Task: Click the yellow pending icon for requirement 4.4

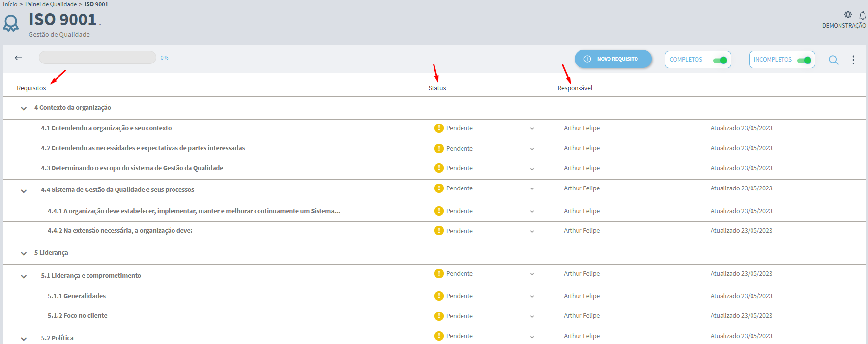Action: [x=439, y=188]
